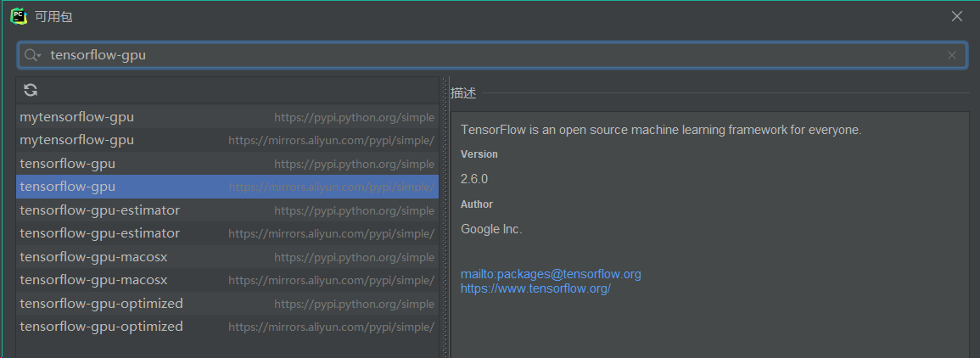Open the search history magnifier dropdown

[x=32, y=55]
